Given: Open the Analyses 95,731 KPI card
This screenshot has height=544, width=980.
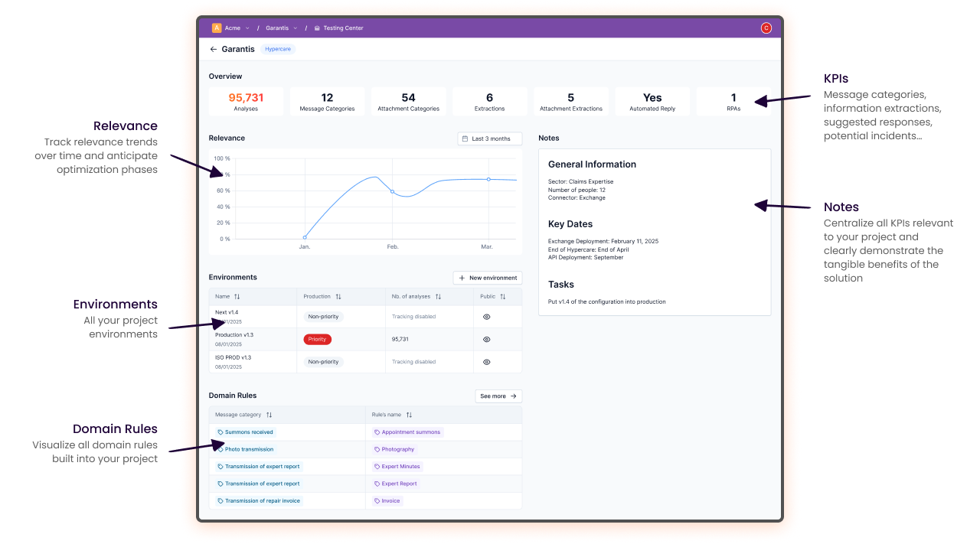Looking at the screenshot, I should pyautogui.click(x=246, y=102).
